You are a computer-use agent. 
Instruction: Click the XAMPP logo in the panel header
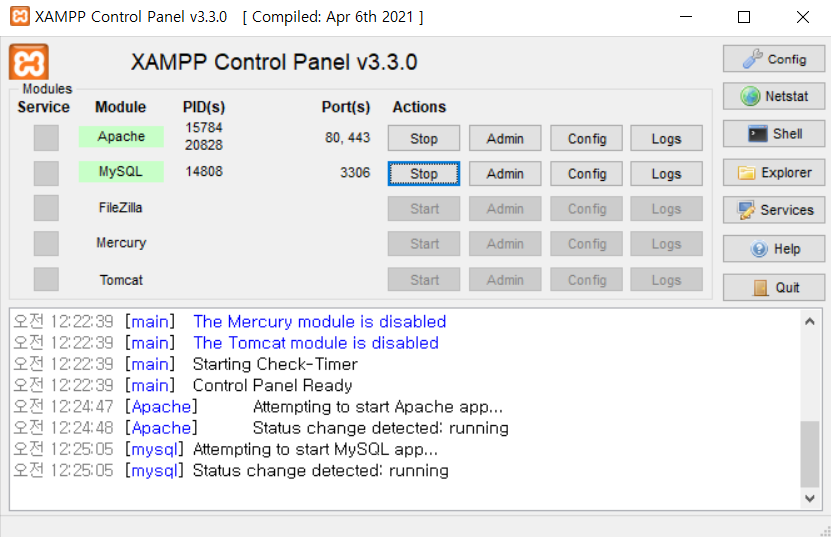tap(29, 63)
